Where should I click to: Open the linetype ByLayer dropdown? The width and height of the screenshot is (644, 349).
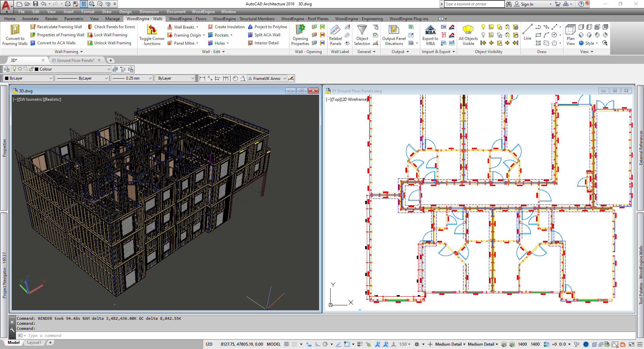click(82, 78)
